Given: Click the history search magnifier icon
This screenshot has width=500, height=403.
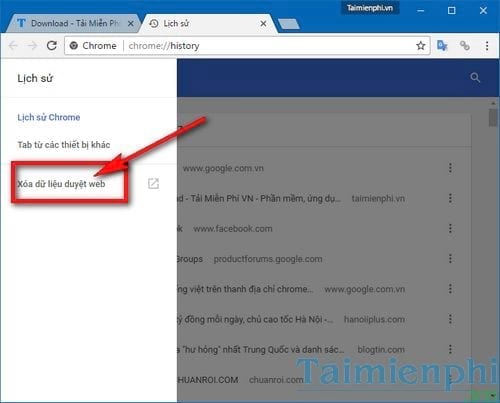Looking at the screenshot, I should click(475, 78).
